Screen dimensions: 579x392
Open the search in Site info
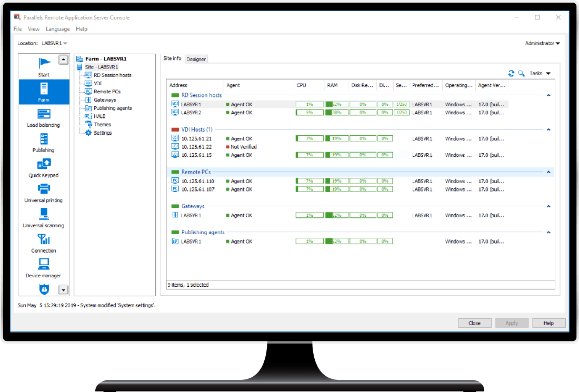520,74
